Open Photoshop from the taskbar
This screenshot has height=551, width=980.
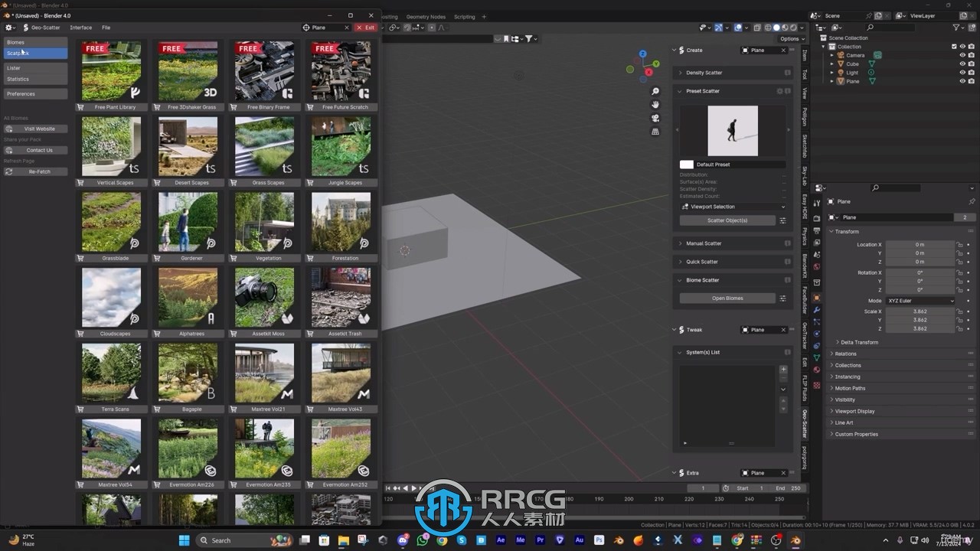click(x=599, y=540)
